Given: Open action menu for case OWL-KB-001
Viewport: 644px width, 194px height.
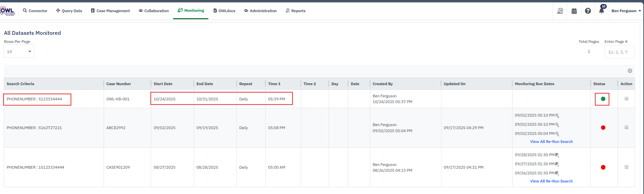Looking at the screenshot, I should tap(626, 99).
